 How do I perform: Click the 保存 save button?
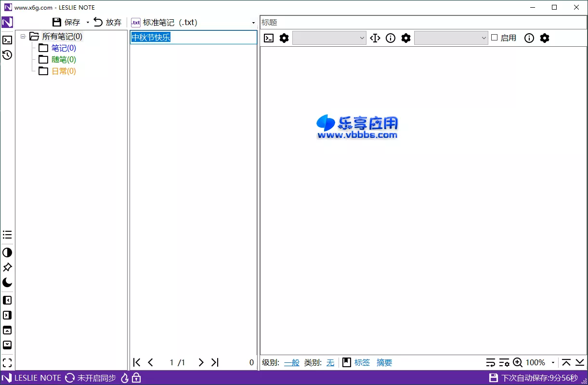point(67,22)
